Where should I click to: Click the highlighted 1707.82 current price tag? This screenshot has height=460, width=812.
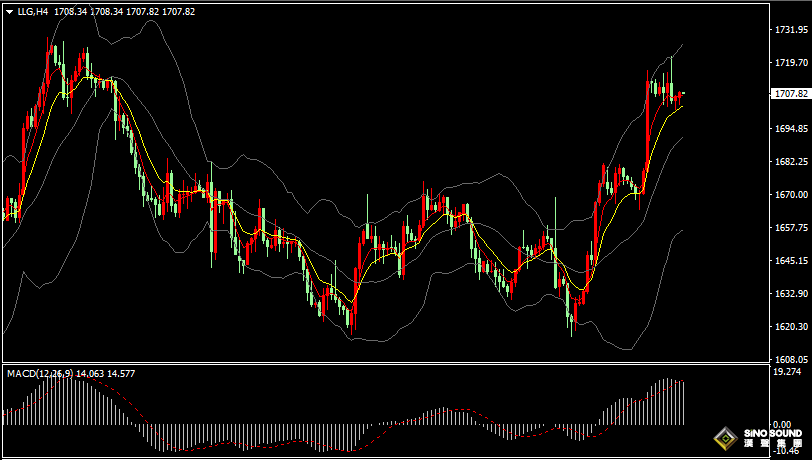pyautogui.click(x=790, y=94)
